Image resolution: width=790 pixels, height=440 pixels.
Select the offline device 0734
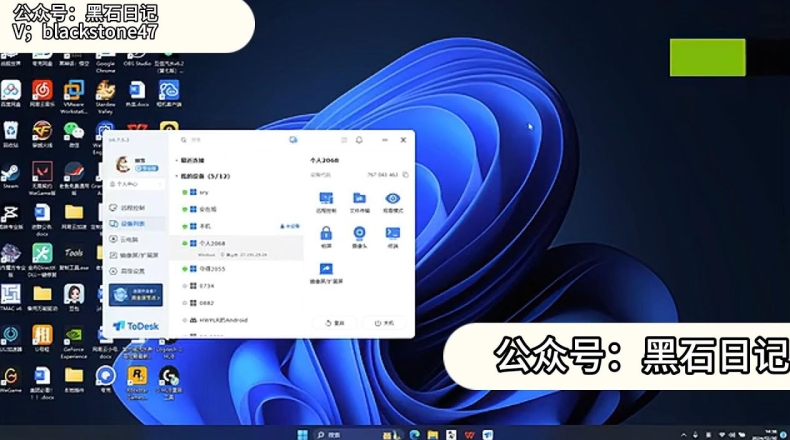pos(237,286)
